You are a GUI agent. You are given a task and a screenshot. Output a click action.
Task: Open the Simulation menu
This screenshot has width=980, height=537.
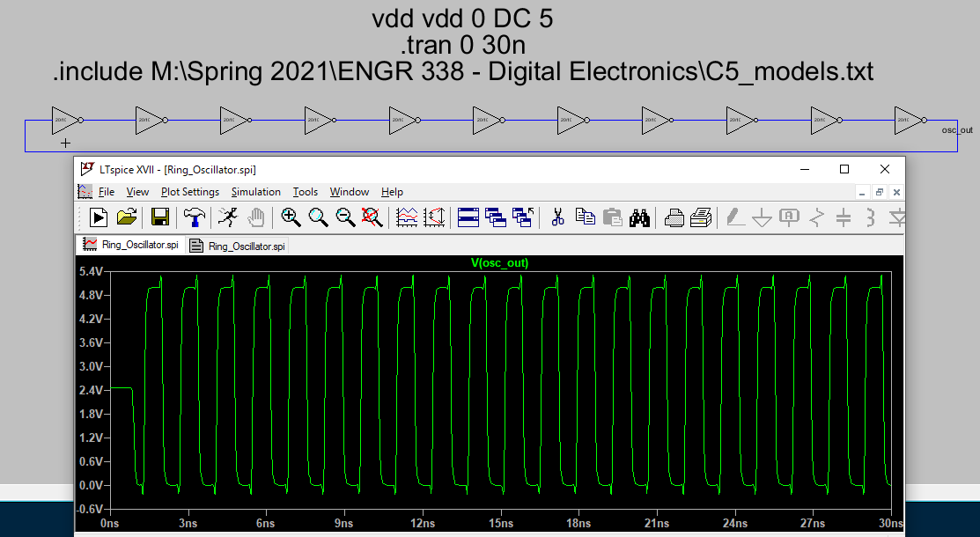(255, 192)
